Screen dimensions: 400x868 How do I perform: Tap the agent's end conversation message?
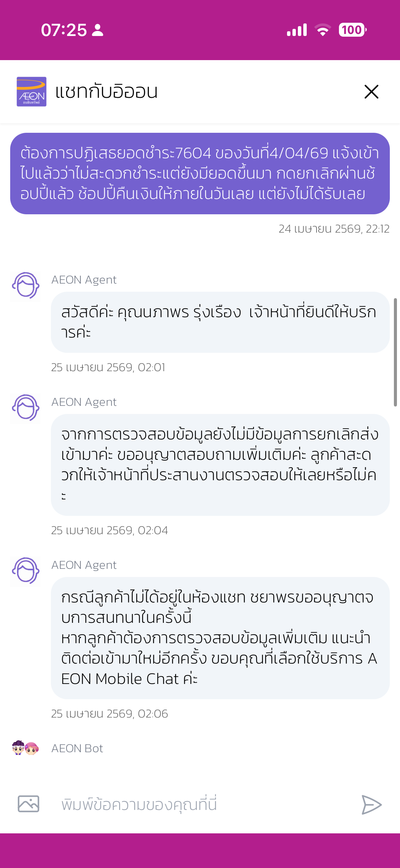[220, 638]
